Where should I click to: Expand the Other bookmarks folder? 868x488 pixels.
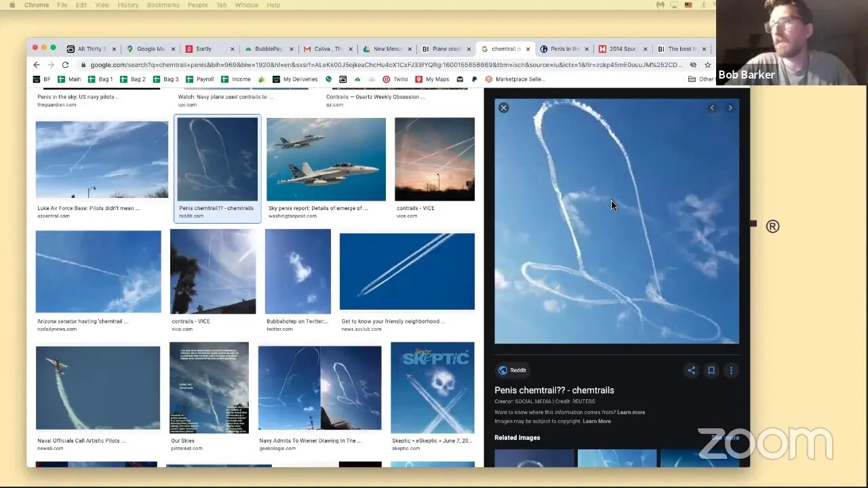click(701, 79)
